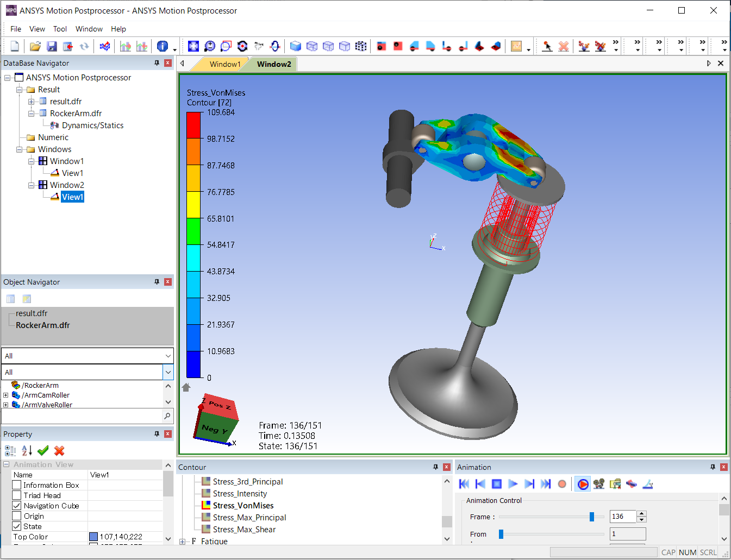Enable the Origin checkbox
The image size is (731, 560).
tap(17, 516)
